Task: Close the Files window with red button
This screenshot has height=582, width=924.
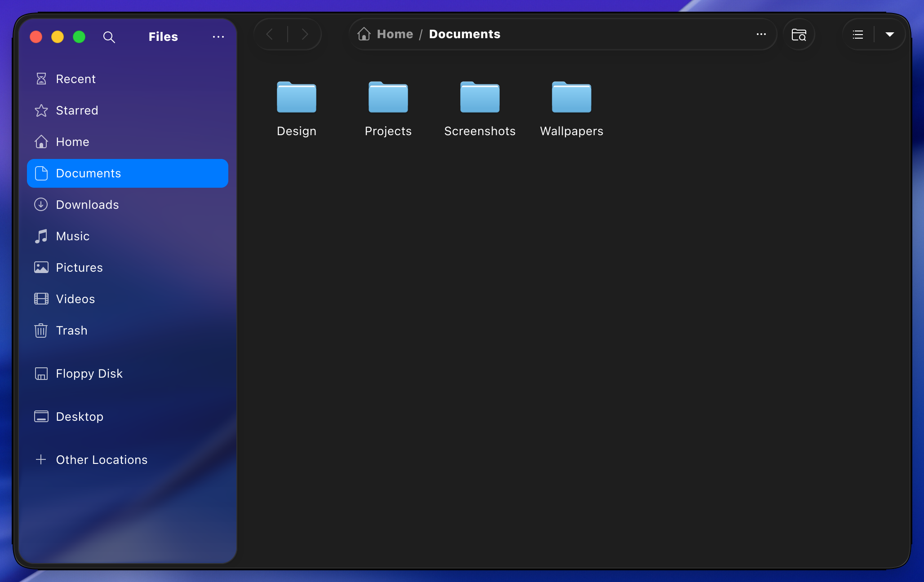Action: pyautogui.click(x=36, y=37)
